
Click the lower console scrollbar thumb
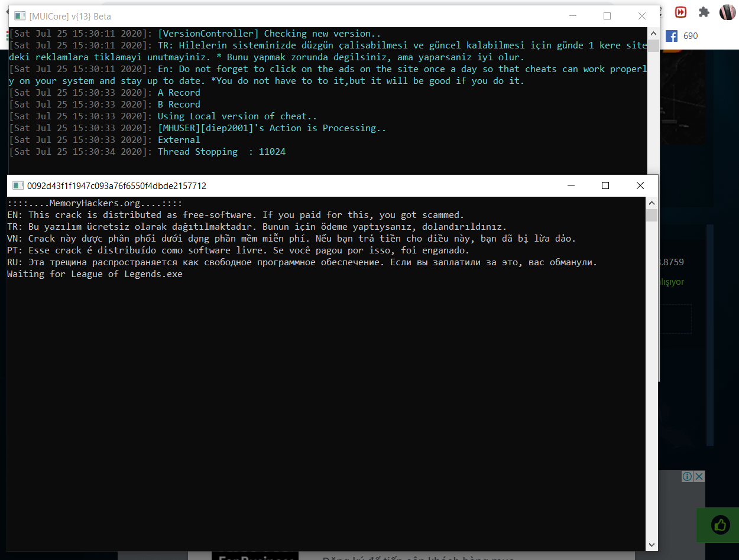point(652,214)
